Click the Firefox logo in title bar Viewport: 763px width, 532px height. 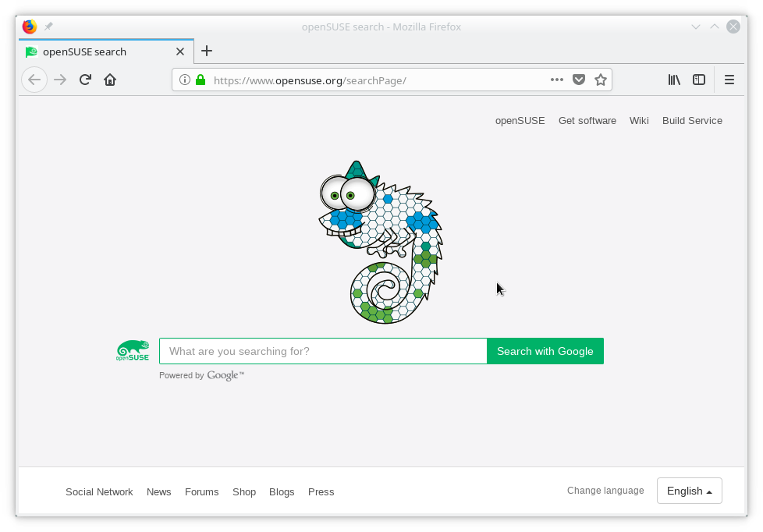coord(30,27)
